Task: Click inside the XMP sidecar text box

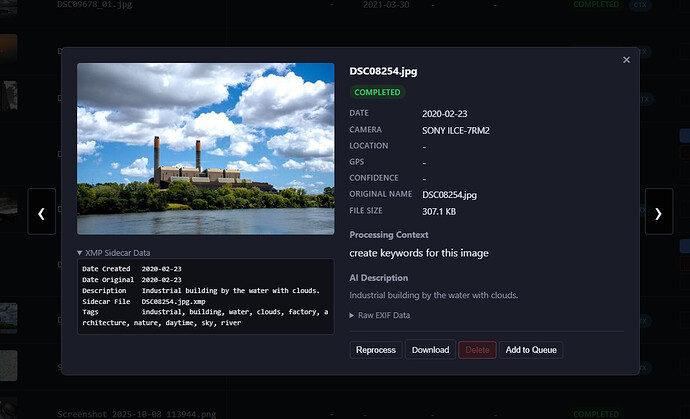Action: pos(205,296)
